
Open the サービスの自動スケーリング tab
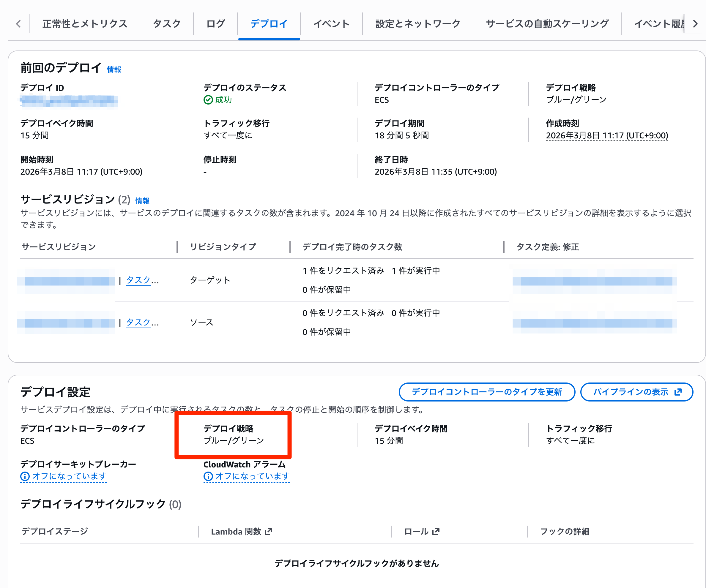tap(547, 23)
